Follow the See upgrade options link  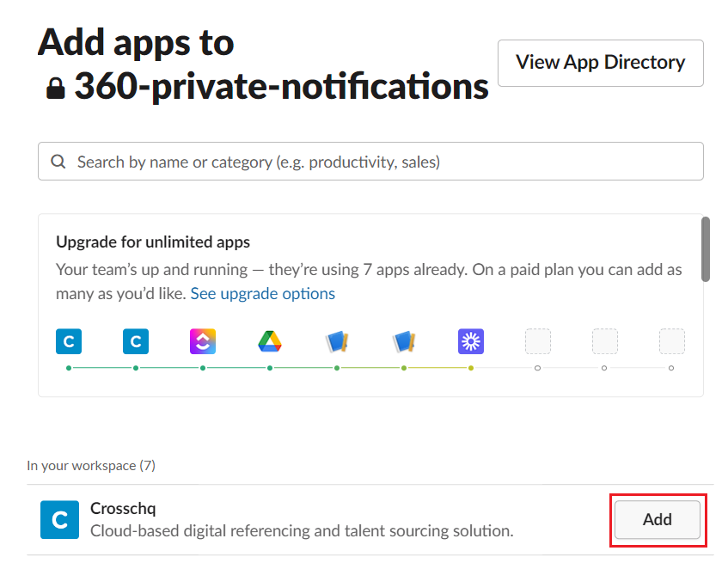pyautogui.click(x=262, y=293)
